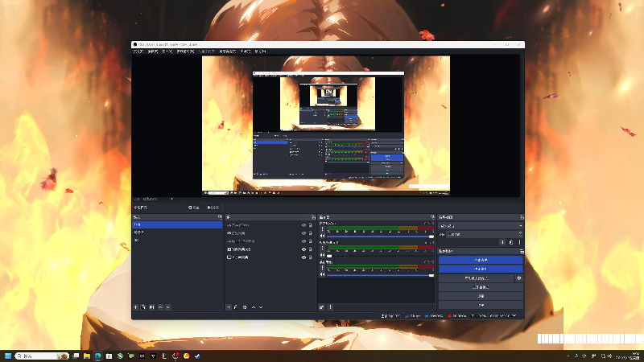Adjust first mixer channel volume slider
This screenshot has height=362, width=644.
point(380,237)
